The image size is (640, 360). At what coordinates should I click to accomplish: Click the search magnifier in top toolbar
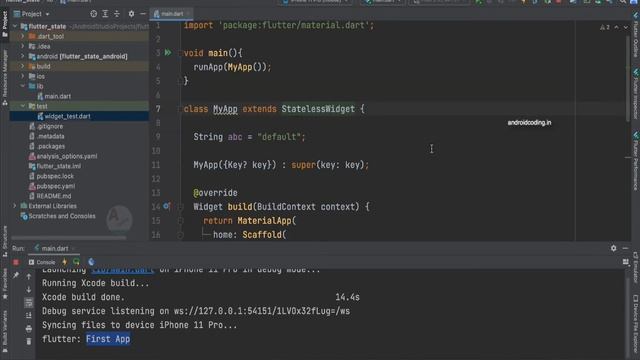pos(623,2)
